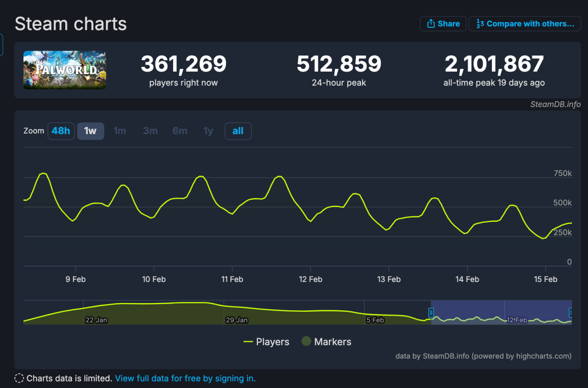This screenshot has width=588, height=388.
Task: Select the all zoom range
Action: point(238,131)
